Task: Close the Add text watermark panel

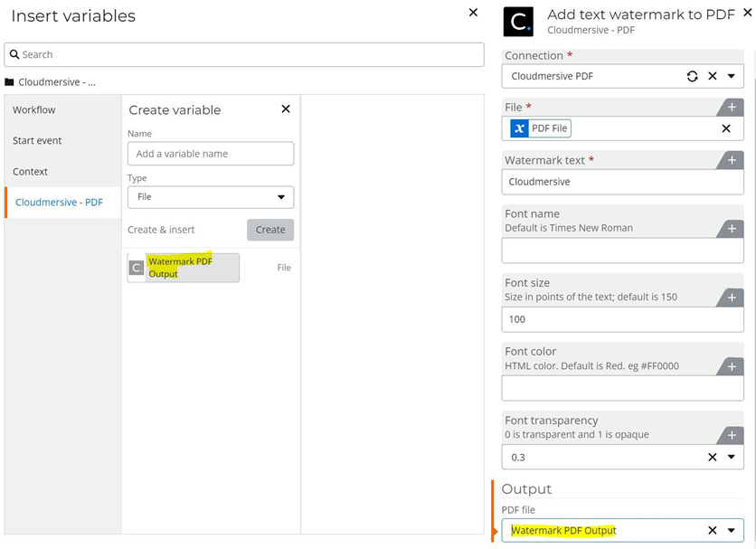Action: point(747,13)
